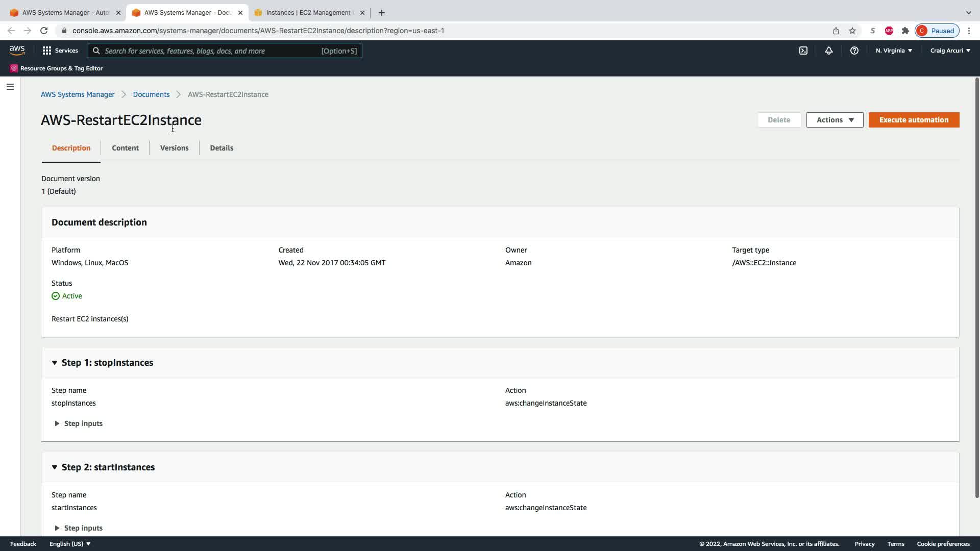
Task: Click Resource Groups & Tag Editor icon
Action: 14,68
